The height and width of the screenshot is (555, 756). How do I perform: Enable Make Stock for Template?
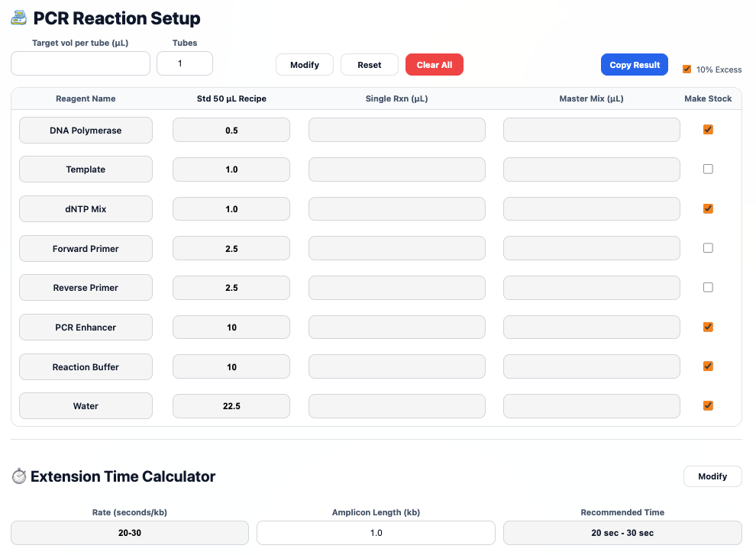point(708,169)
